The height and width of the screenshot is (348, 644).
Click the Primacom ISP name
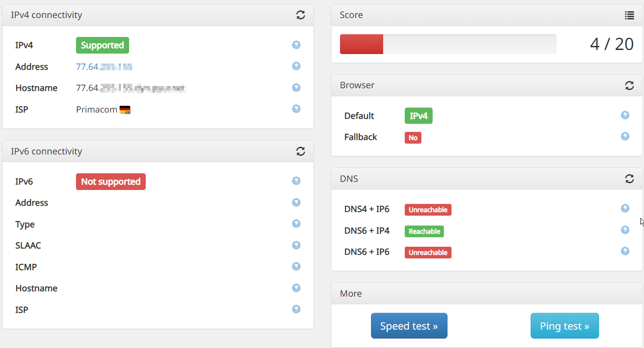coord(97,109)
